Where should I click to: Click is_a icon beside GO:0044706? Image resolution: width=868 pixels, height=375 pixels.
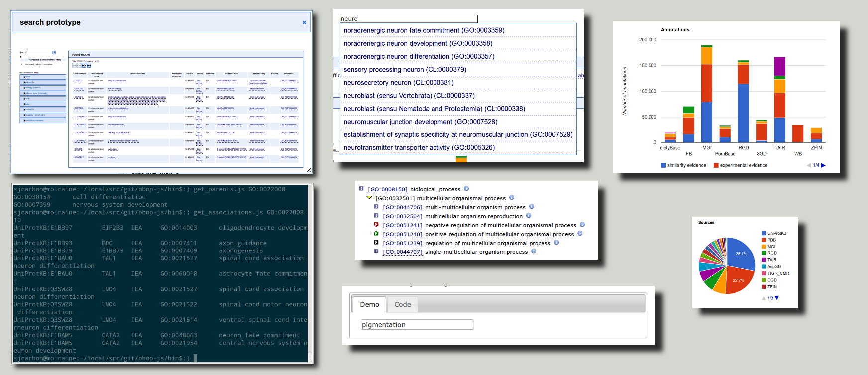[376, 207]
